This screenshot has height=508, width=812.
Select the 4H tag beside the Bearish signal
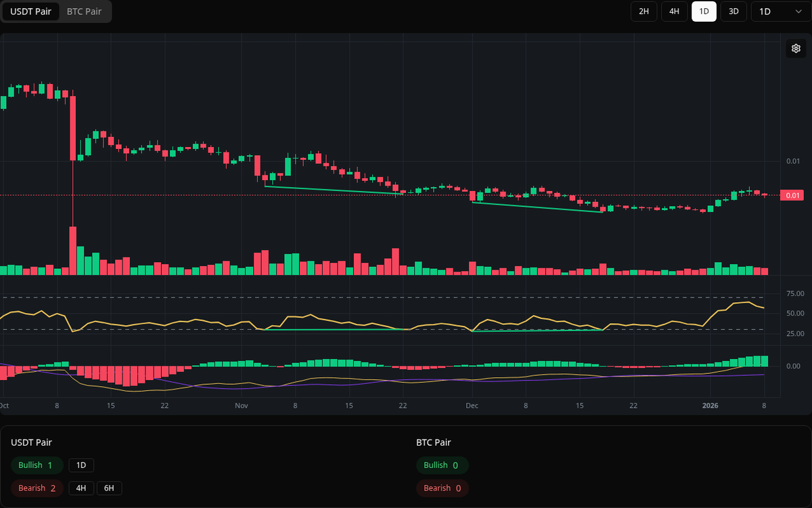click(81, 488)
